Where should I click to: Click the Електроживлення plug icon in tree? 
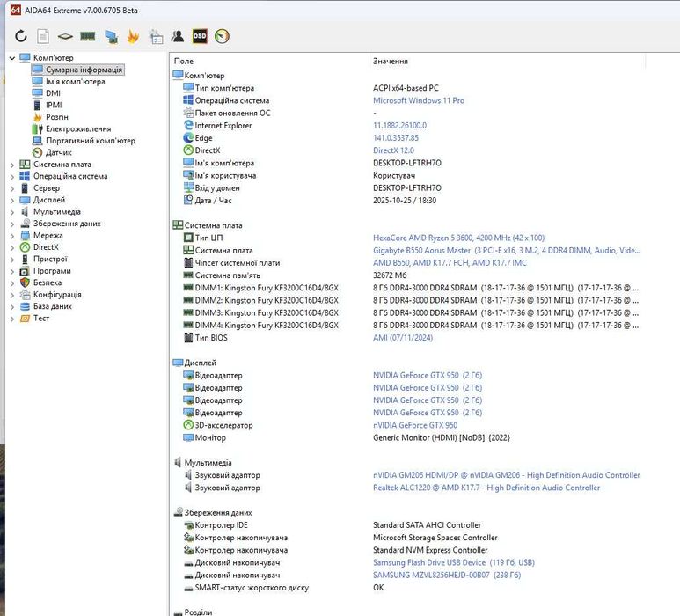tap(38, 128)
